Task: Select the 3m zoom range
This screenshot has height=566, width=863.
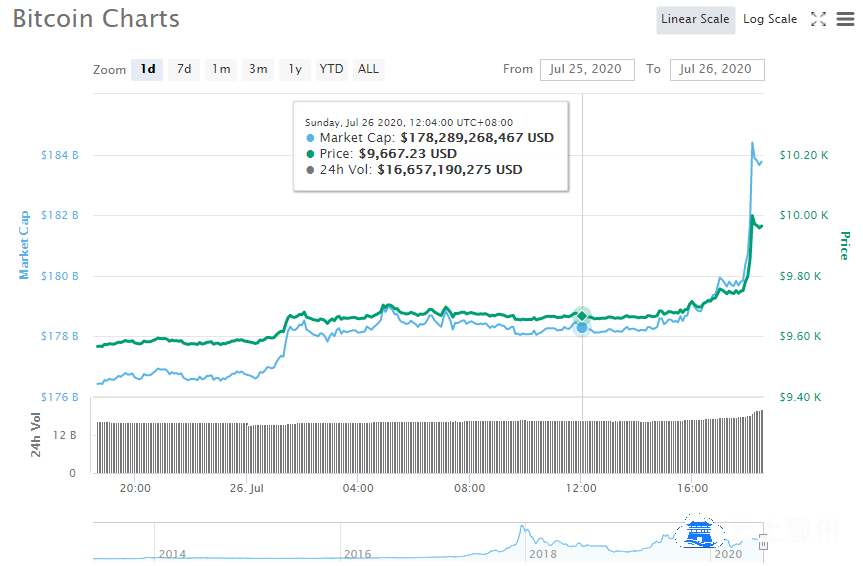Action: (x=258, y=69)
